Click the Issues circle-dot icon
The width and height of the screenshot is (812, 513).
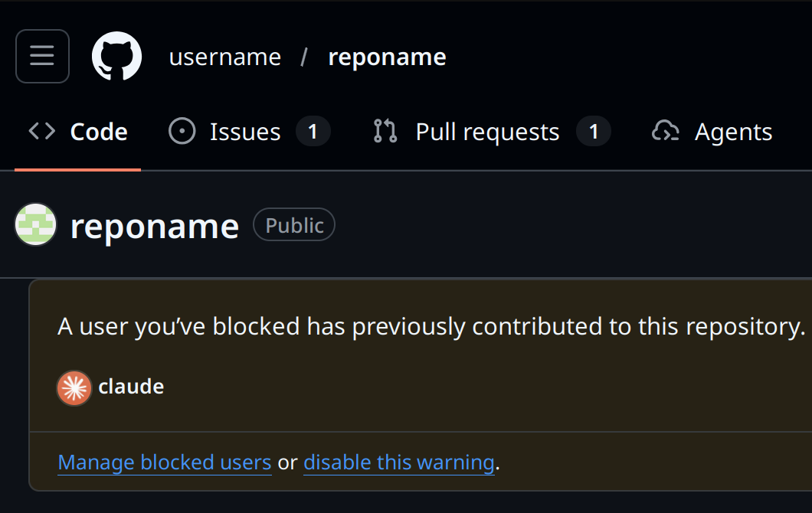182,132
